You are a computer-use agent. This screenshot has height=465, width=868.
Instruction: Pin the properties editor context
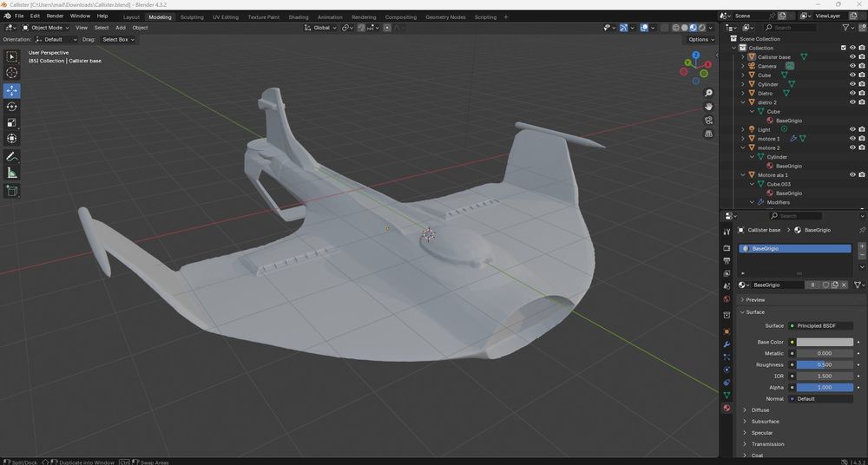pos(862,230)
